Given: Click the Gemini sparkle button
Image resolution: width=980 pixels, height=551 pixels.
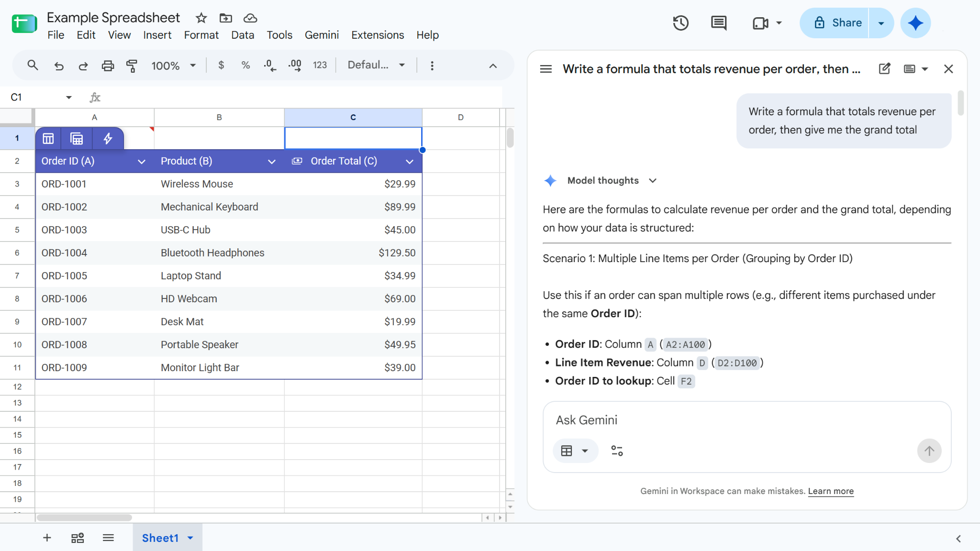Looking at the screenshot, I should pyautogui.click(x=915, y=23).
